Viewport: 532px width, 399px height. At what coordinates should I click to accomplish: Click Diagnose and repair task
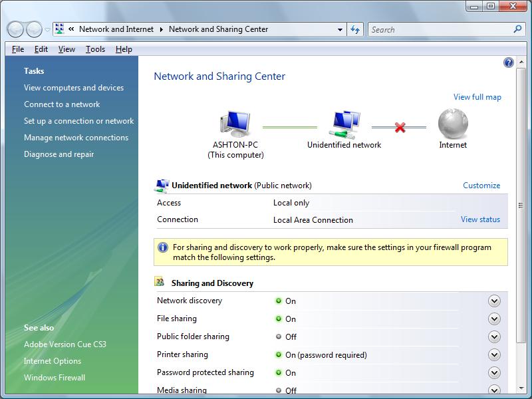pos(59,154)
